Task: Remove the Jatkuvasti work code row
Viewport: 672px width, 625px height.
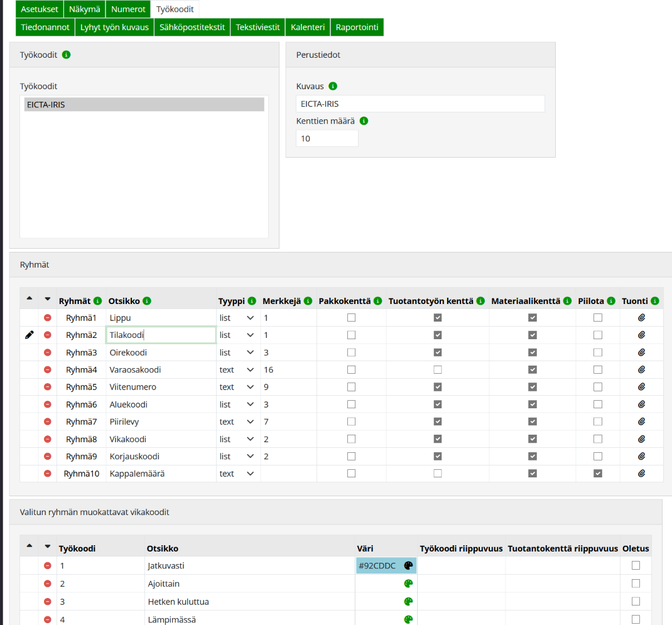Action: click(x=47, y=566)
